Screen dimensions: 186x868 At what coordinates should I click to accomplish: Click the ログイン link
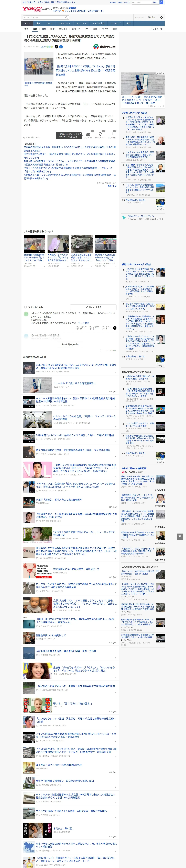57,11
